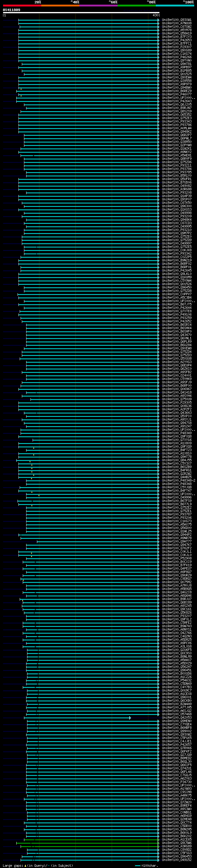
Task: Select hit label UniRef100_P34730
Action: (176, 782)
